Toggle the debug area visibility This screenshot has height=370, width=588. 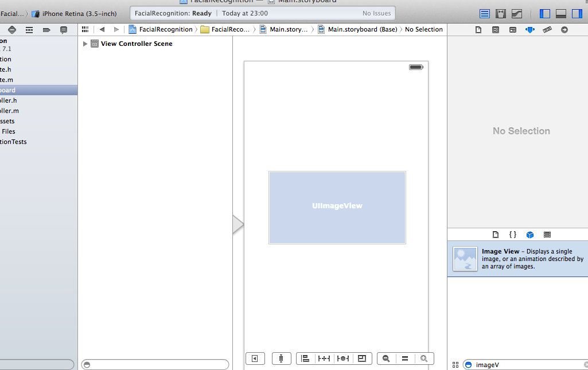coord(561,13)
